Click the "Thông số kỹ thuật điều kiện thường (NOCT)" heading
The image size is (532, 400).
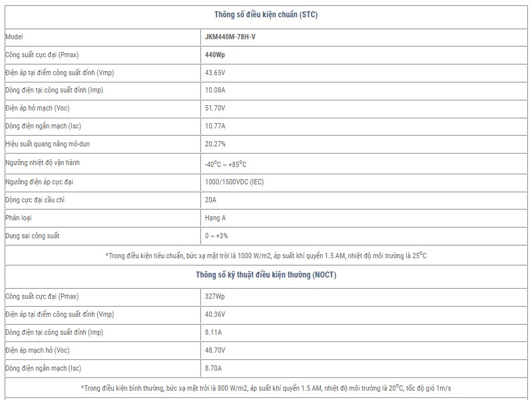[x=266, y=275]
